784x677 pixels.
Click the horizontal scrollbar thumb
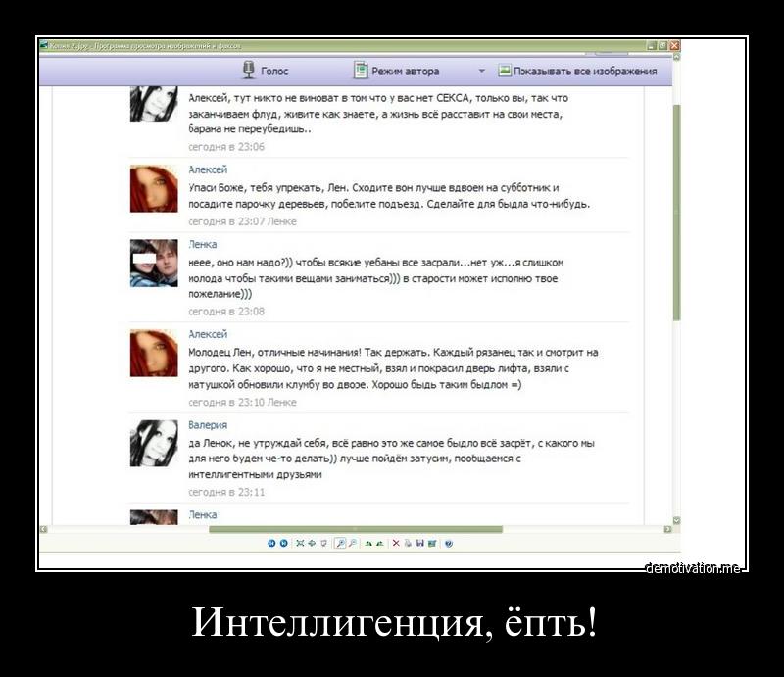356,529
